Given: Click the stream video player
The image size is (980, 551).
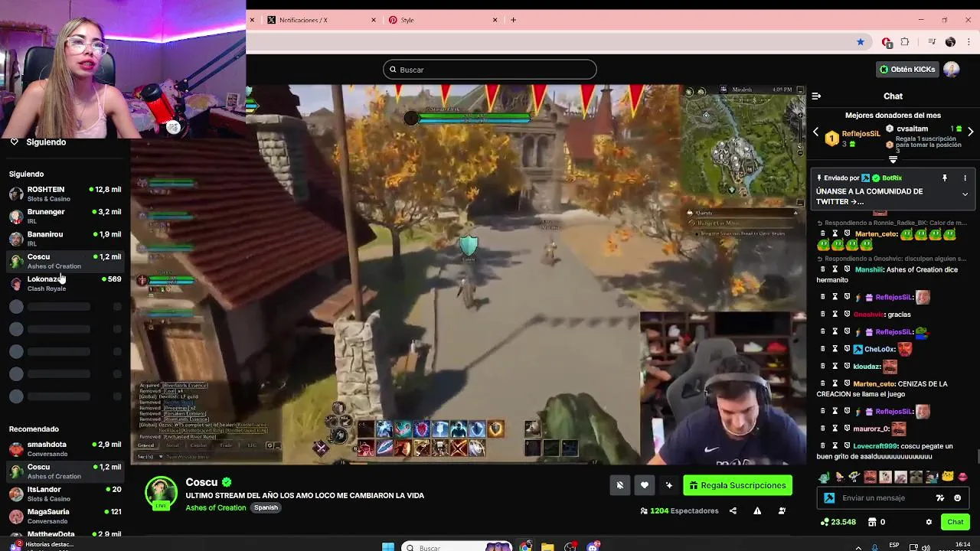Looking at the screenshot, I should [x=467, y=274].
